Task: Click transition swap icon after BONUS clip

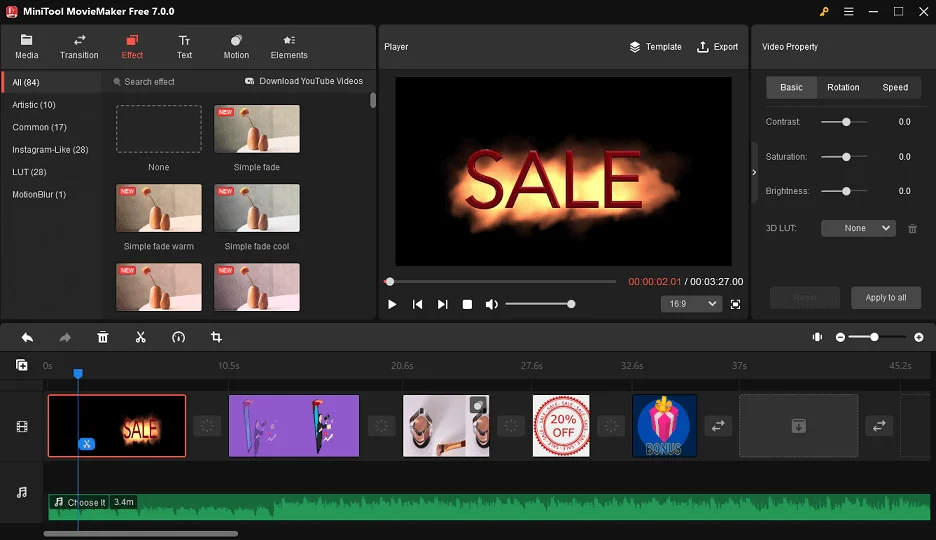Action: [x=718, y=426]
